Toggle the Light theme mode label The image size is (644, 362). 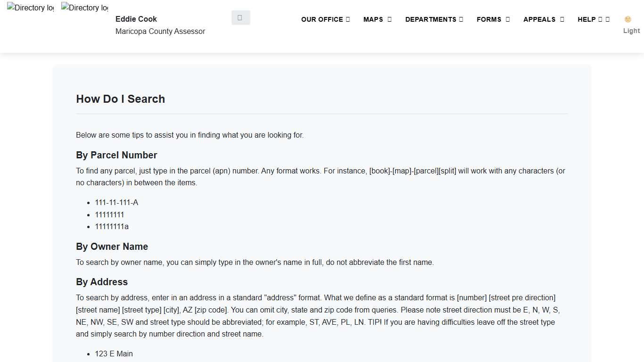coord(631,31)
